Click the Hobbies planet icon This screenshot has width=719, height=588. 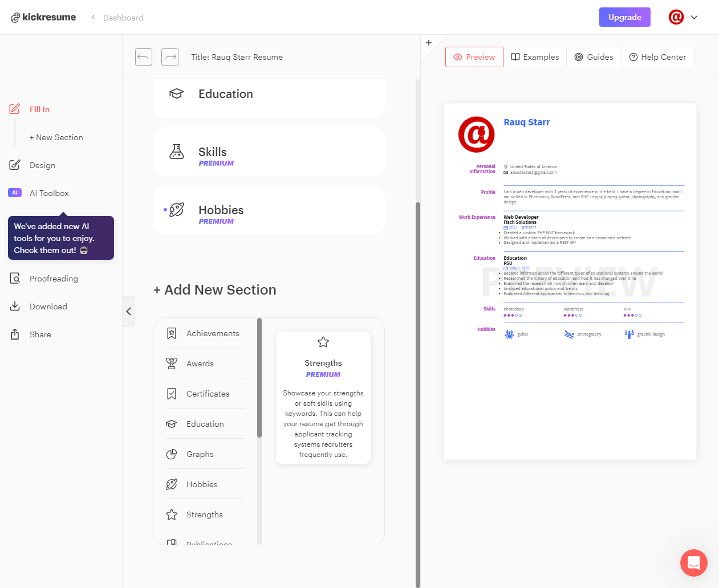[177, 210]
